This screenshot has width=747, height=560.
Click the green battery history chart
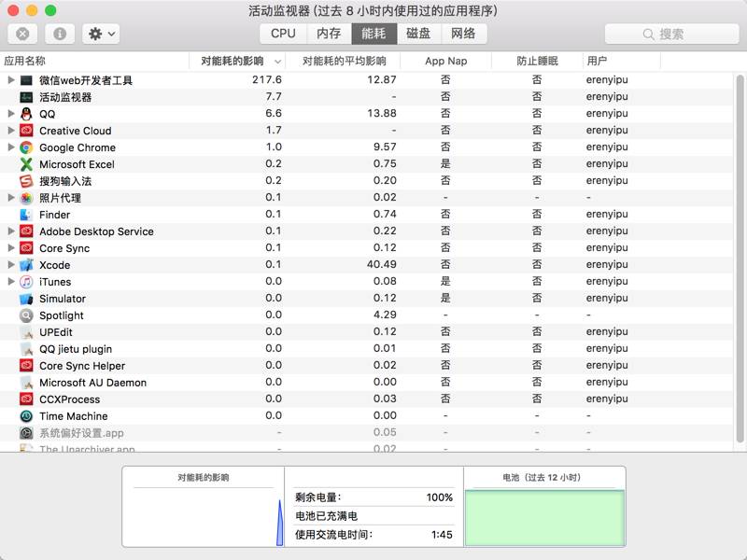pyautogui.click(x=544, y=518)
